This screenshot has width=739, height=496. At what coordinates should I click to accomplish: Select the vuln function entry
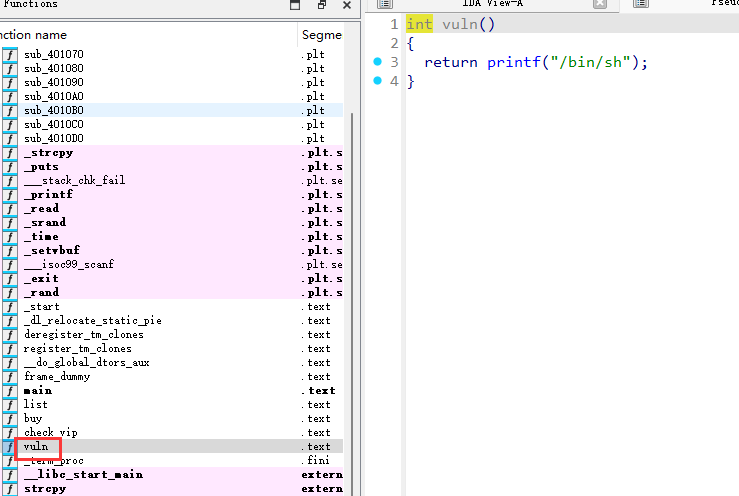172,446
